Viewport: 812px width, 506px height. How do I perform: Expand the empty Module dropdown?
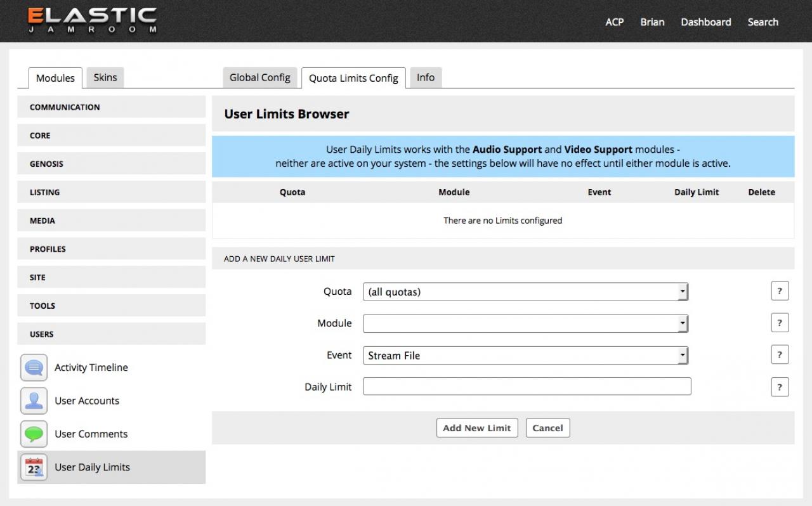click(525, 323)
